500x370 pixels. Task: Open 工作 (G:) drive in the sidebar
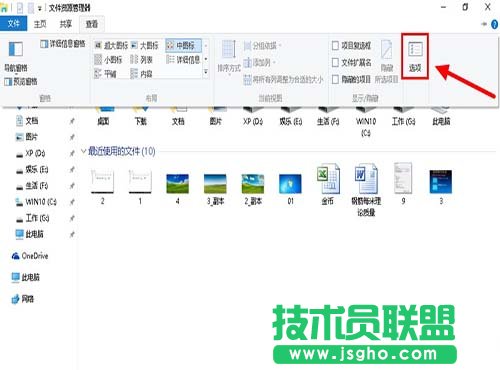33,218
